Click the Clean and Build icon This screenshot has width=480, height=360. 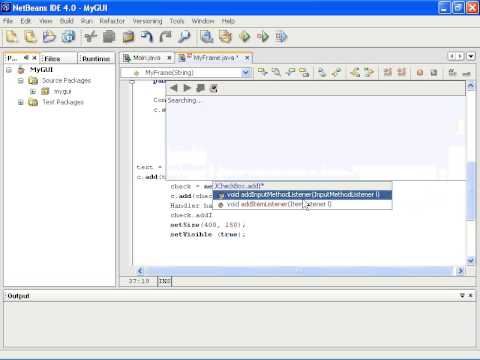tap(226, 36)
